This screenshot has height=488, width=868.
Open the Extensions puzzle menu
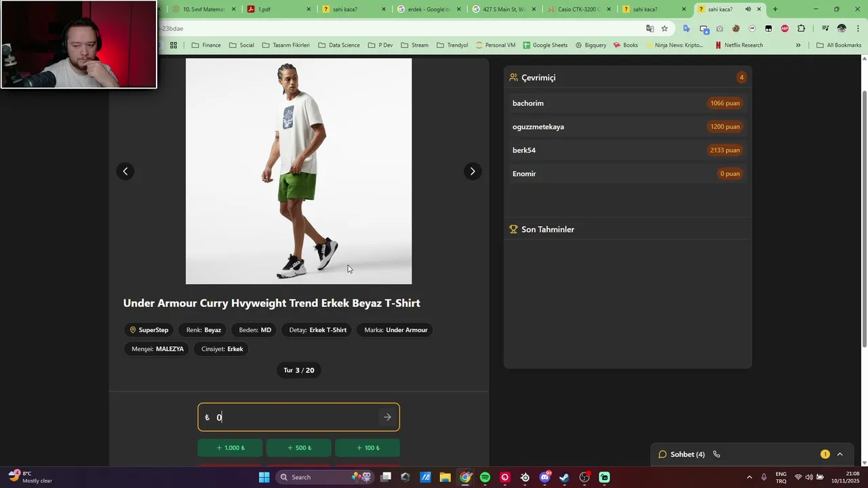click(x=802, y=28)
